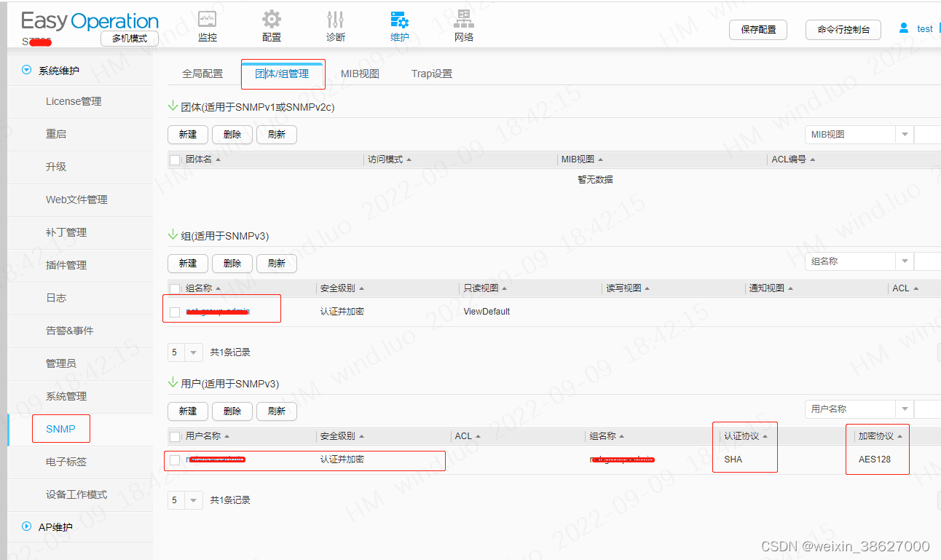Open the 配置 gear icon
The image size is (941, 560).
coord(272,20)
